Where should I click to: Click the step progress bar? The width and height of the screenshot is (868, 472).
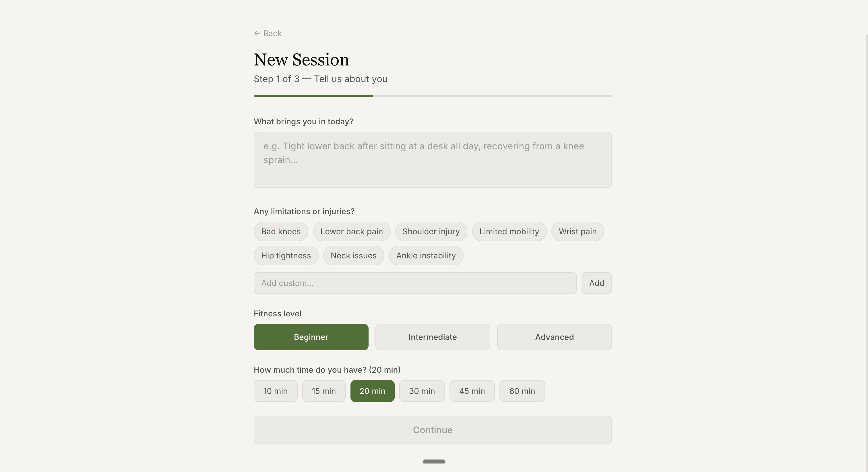(433, 96)
